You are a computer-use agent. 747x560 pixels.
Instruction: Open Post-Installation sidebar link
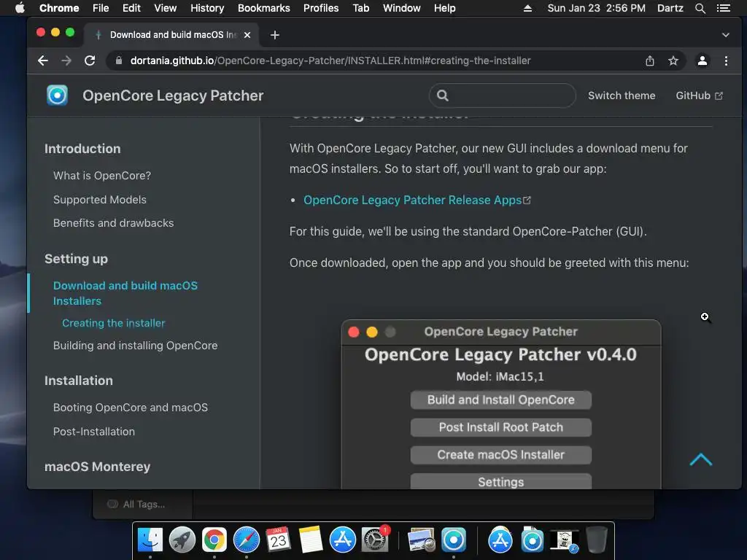[x=94, y=432]
